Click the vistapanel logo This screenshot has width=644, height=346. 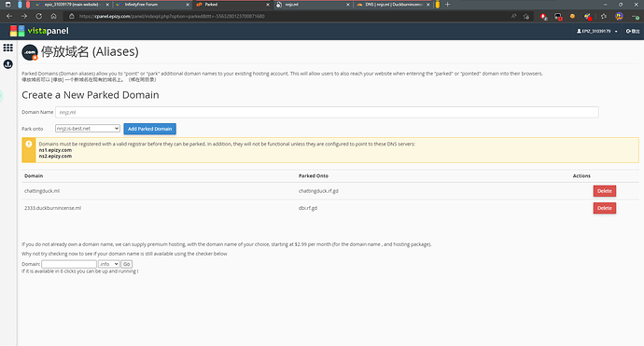pyautogui.click(x=39, y=31)
